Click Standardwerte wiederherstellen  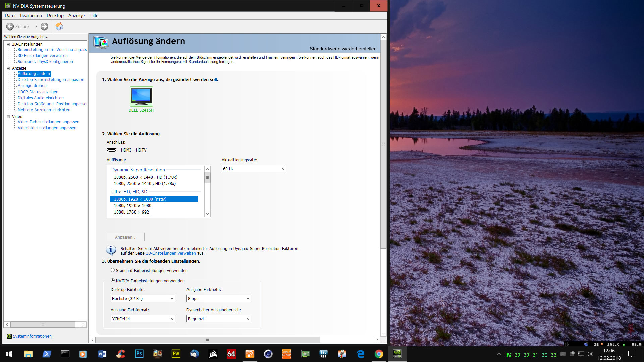tap(343, 49)
